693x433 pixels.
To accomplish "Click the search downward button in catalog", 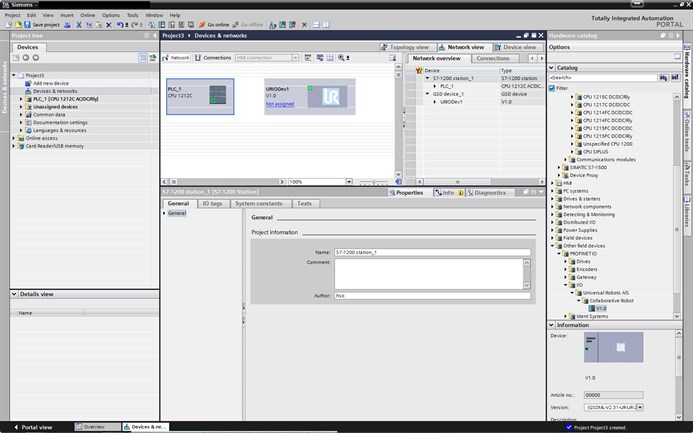I will click(664, 78).
